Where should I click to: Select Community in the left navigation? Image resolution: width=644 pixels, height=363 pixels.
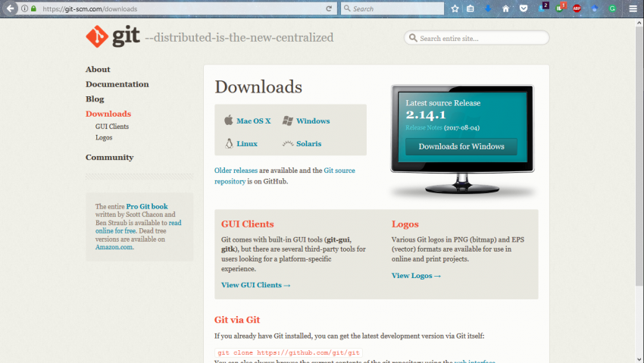[x=109, y=158]
